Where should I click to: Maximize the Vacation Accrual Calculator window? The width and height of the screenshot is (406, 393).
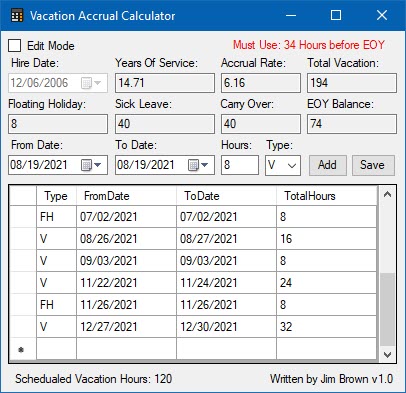[x=336, y=15]
